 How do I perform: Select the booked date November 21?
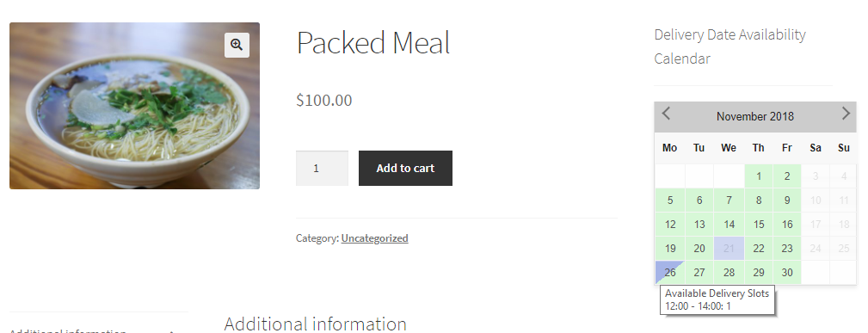pos(729,248)
